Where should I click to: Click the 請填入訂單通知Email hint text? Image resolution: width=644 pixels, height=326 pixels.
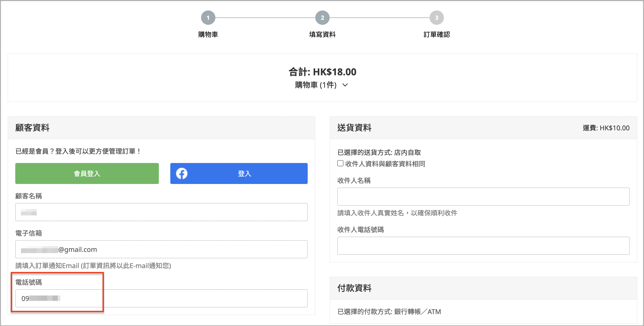(93, 265)
